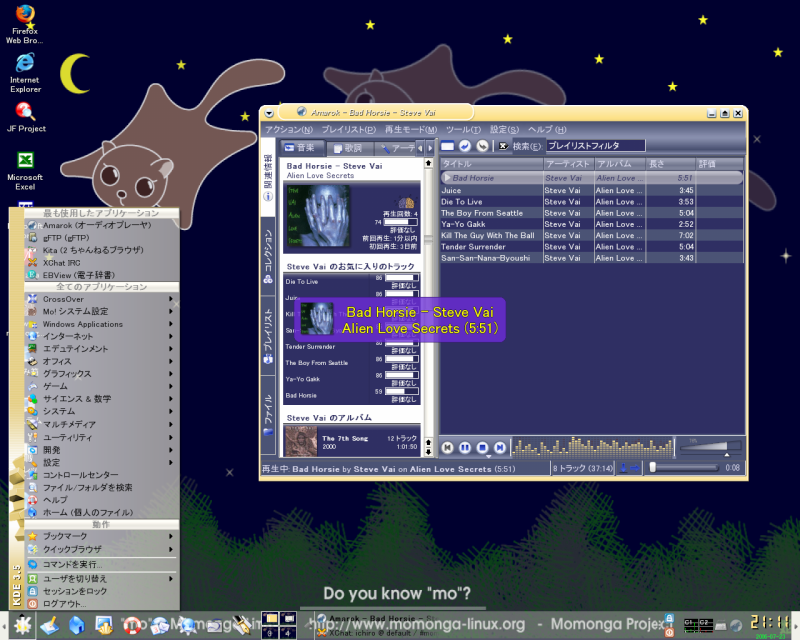Select 'Kill The Guy With The Ball' track
800x640 pixels.
(x=592, y=235)
